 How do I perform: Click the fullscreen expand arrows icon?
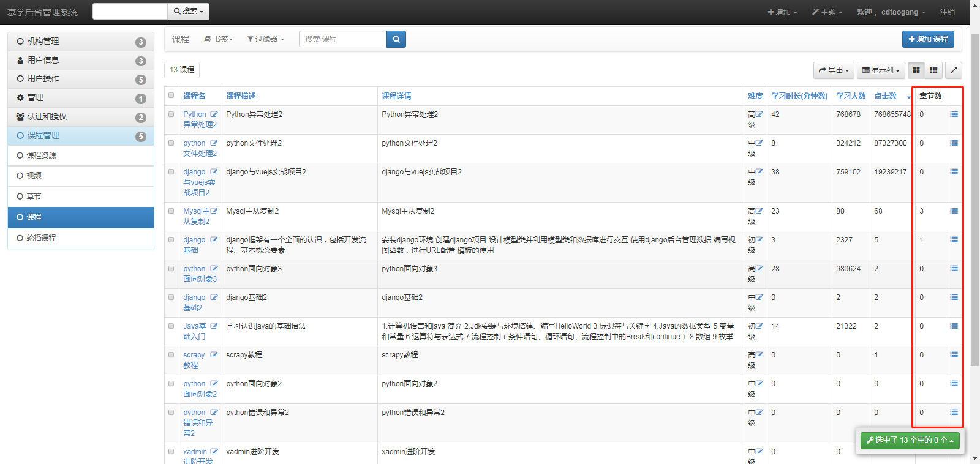[x=954, y=70]
